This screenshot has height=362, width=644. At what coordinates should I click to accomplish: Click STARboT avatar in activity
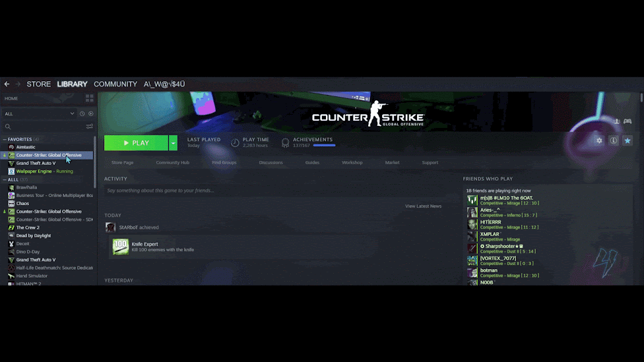point(110,227)
